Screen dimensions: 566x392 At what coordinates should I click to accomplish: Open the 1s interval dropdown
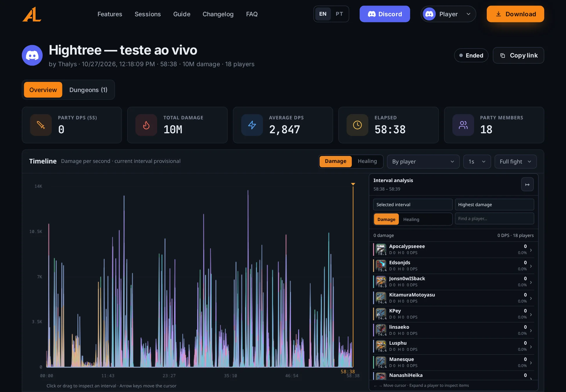[477, 161]
